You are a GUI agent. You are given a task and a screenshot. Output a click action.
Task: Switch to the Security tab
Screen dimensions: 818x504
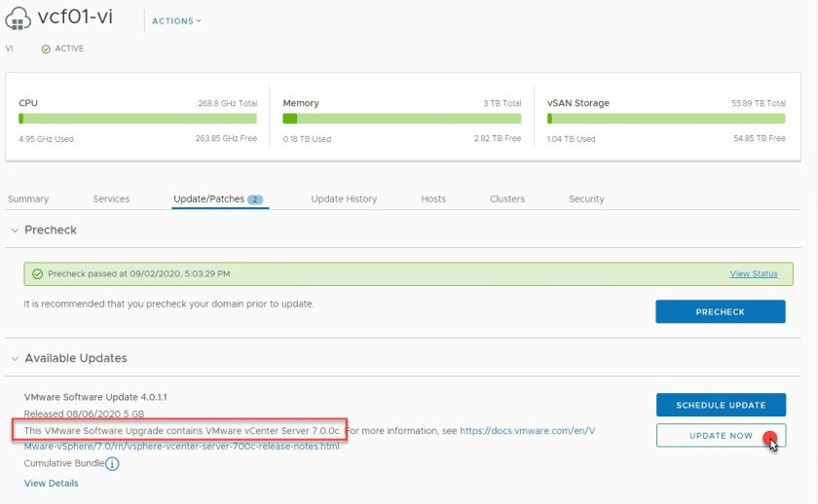point(586,199)
